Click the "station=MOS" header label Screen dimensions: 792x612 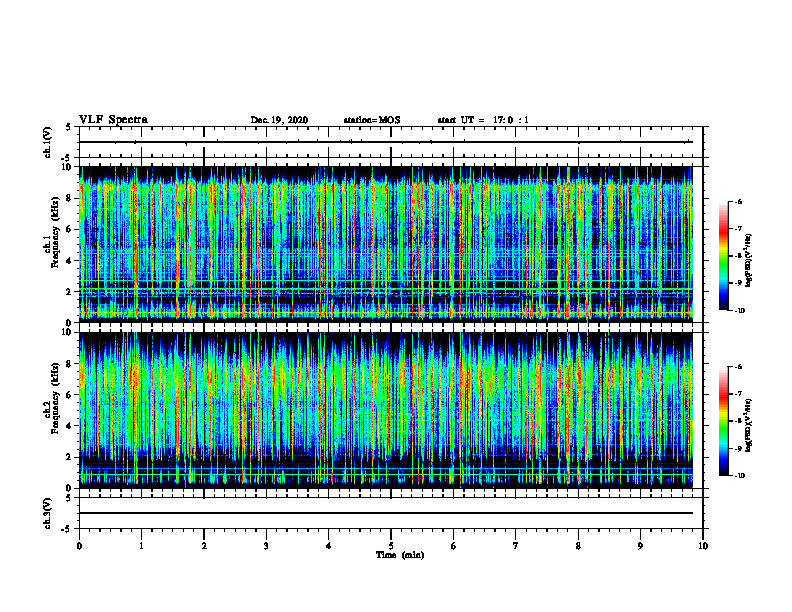pos(372,120)
